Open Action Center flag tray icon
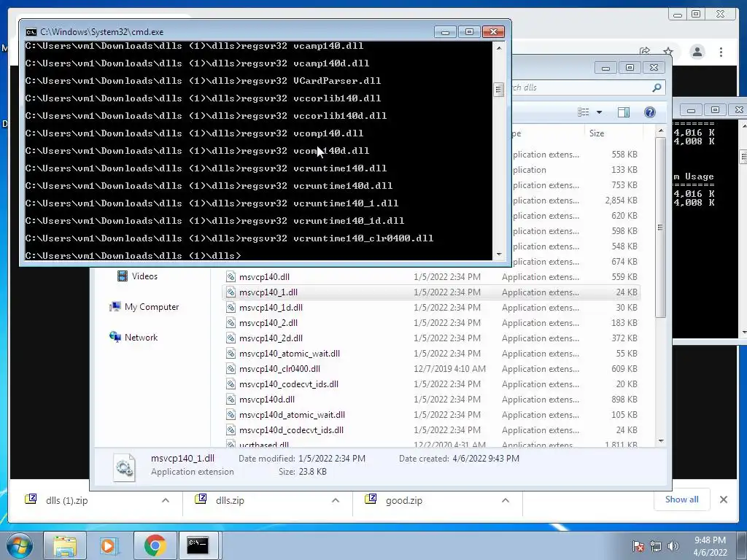 tap(638, 546)
